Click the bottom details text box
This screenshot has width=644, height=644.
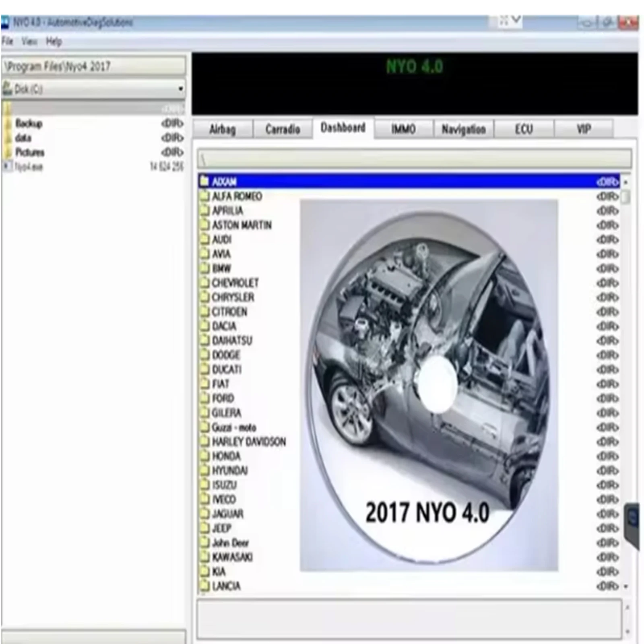[x=410, y=619]
